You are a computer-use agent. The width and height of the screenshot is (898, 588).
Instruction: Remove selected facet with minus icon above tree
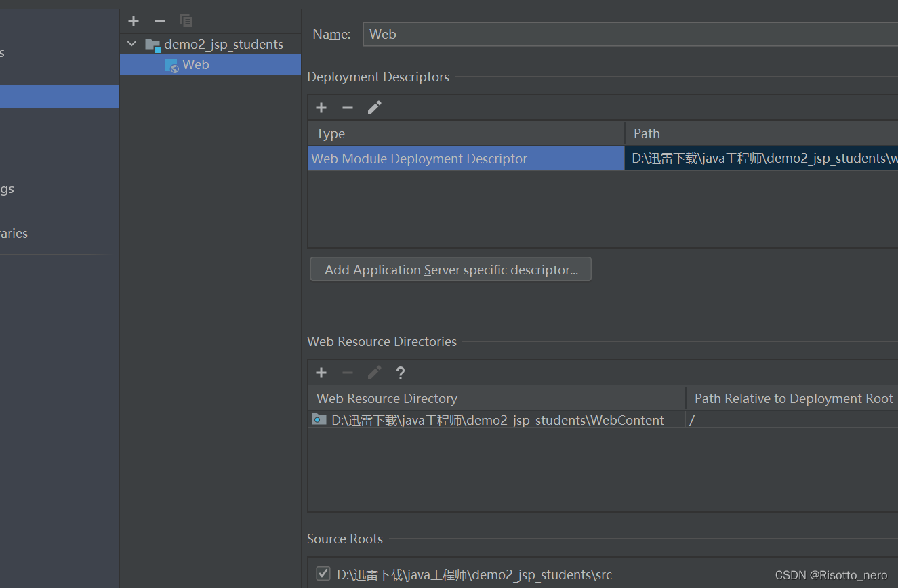pyautogui.click(x=160, y=21)
